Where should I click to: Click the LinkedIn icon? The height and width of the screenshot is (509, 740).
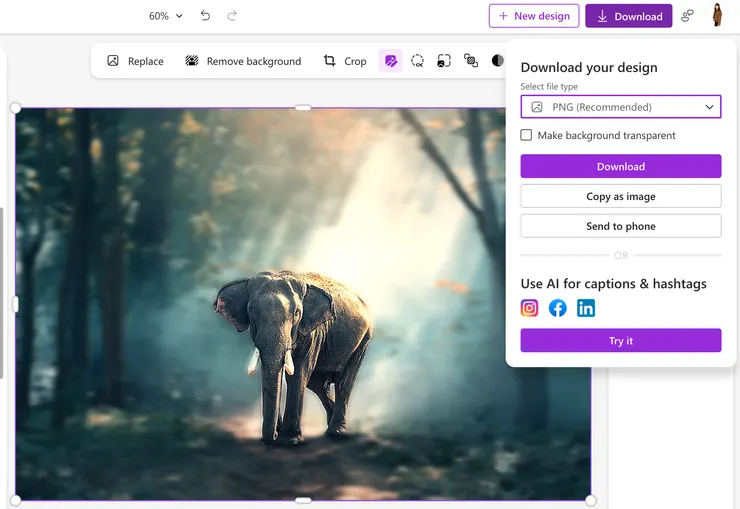click(x=586, y=308)
